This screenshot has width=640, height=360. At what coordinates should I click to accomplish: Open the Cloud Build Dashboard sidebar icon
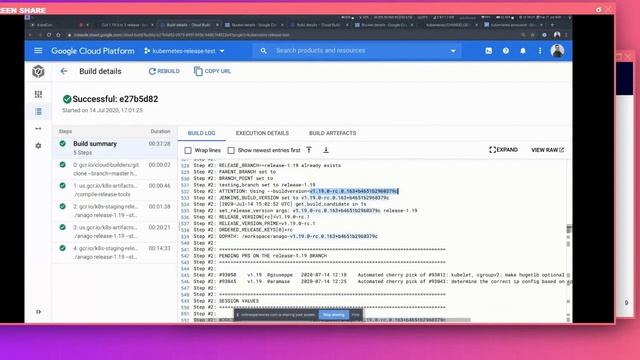(38, 94)
